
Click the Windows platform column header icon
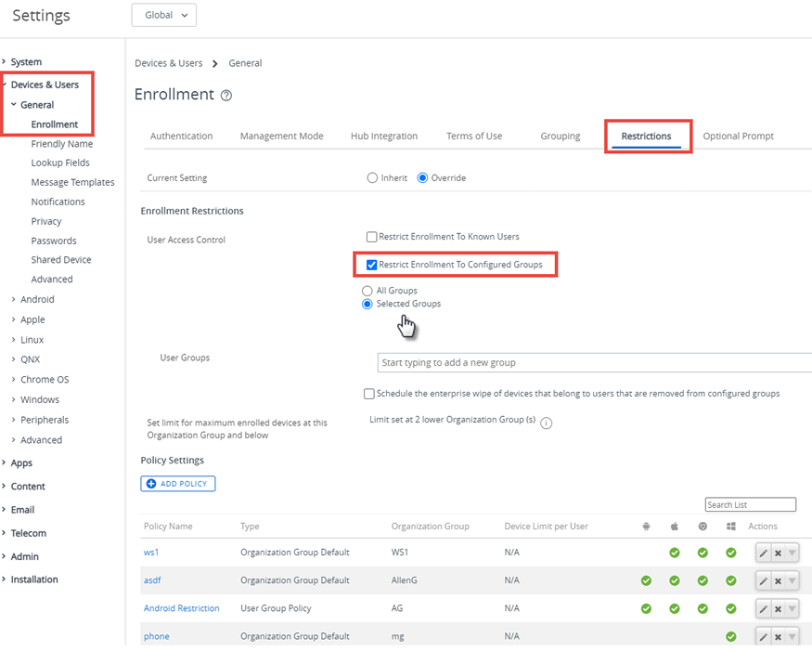click(x=731, y=527)
